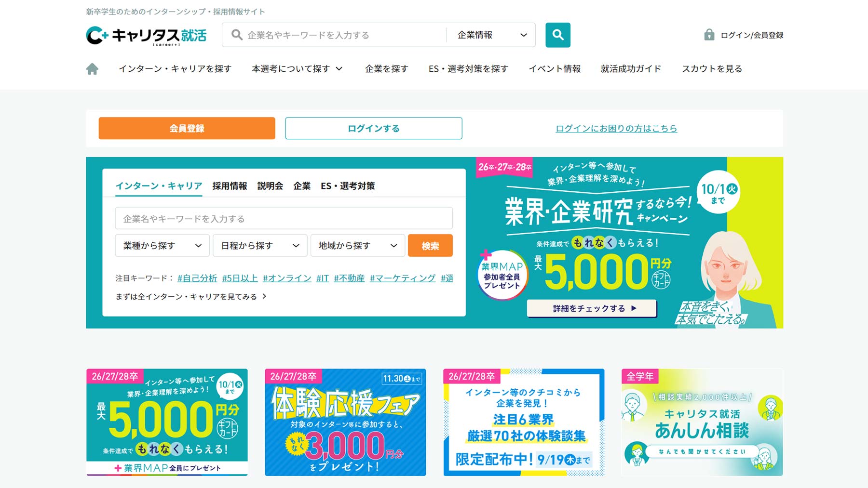Click the #IT keyword tag
The height and width of the screenshot is (488, 868).
pos(323,278)
